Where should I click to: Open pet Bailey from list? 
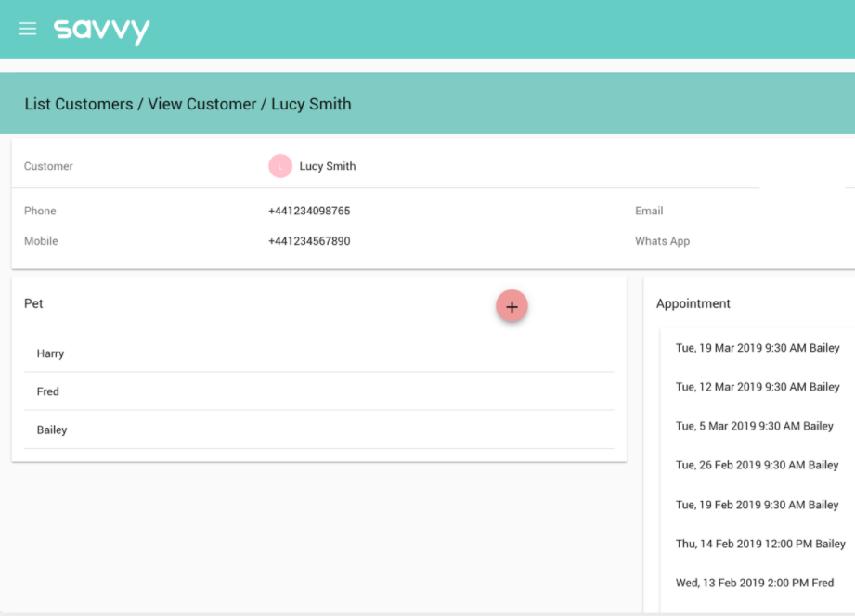point(319,430)
